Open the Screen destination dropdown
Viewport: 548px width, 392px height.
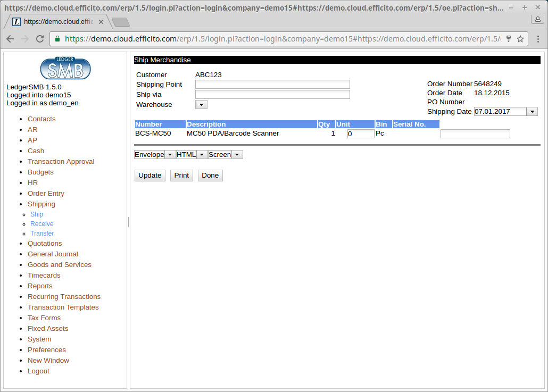pyautogui.click(x=237, y=155)
